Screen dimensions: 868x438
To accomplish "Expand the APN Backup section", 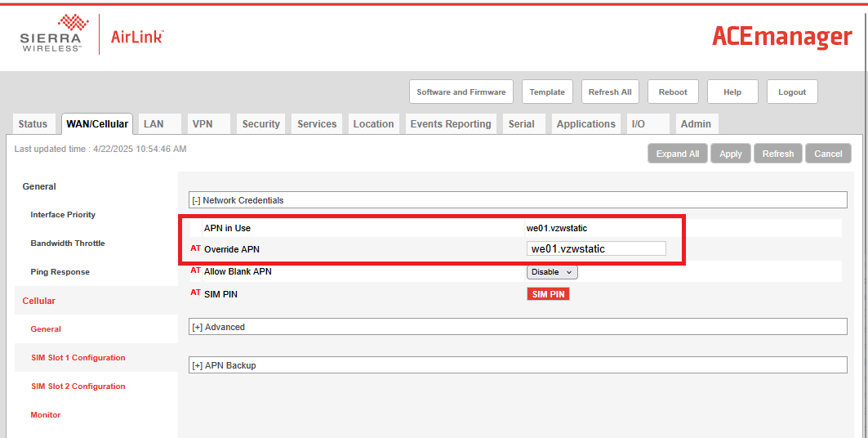I will click(518, 365).
